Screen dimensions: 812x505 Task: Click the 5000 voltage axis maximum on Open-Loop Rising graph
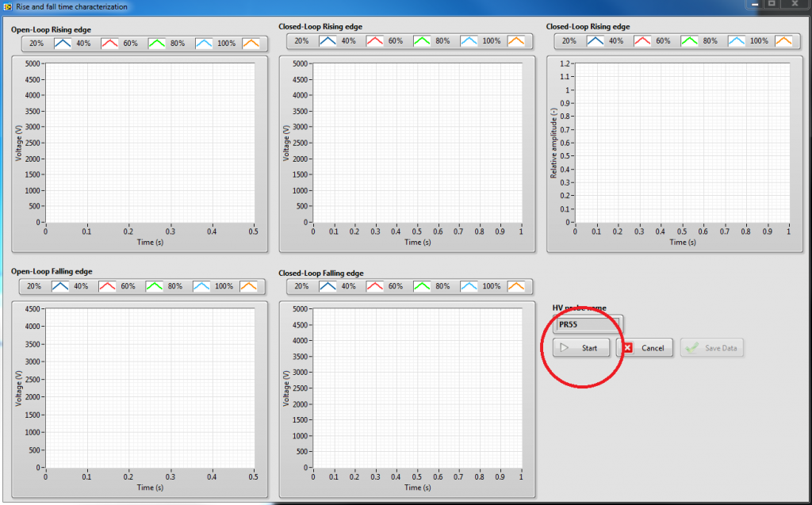point(33,63)
